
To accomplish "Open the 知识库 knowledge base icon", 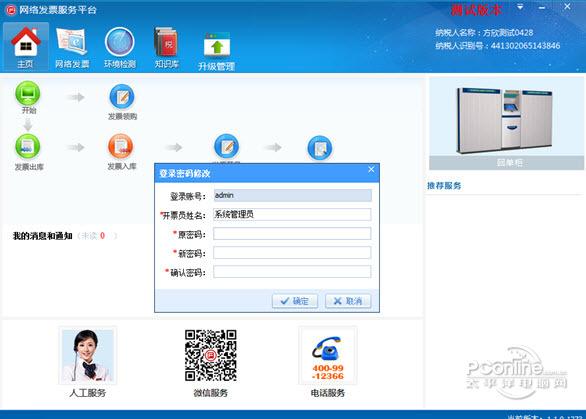I will click(167, 46).
